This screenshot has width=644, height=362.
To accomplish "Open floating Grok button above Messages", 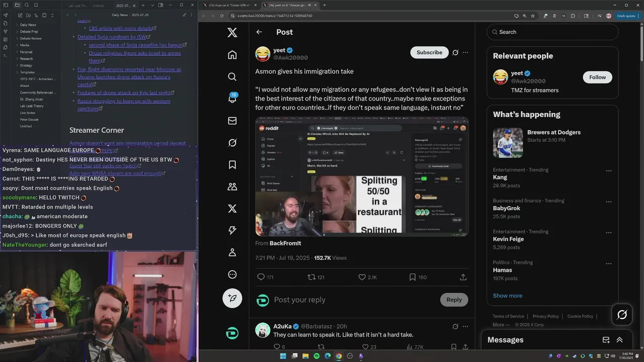I will coord(622,315).
